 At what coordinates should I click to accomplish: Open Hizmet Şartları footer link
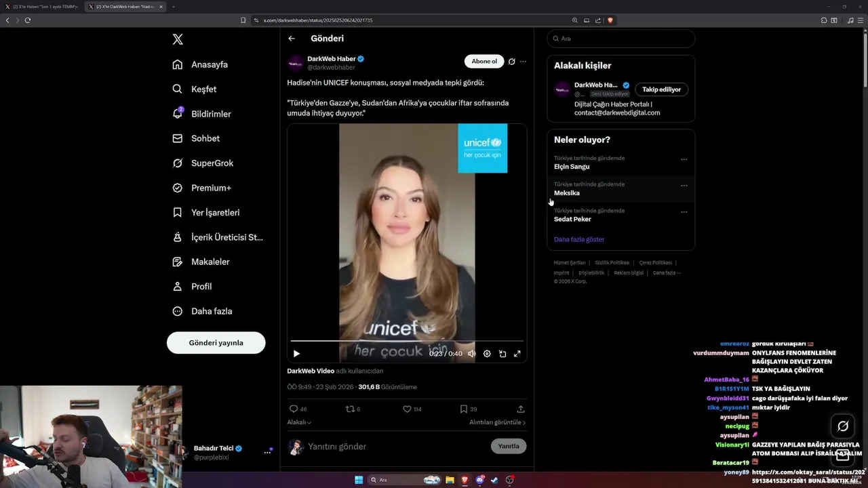(570, 262)
